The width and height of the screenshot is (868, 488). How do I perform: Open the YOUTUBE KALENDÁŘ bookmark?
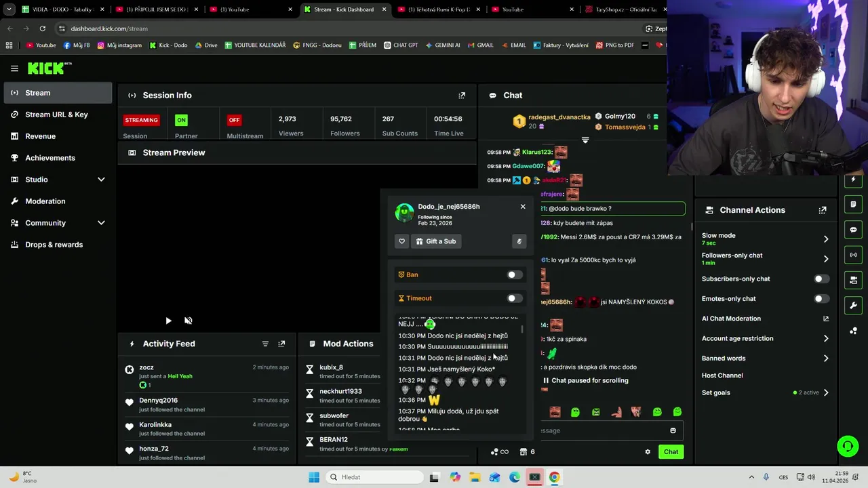pos(255,45)
